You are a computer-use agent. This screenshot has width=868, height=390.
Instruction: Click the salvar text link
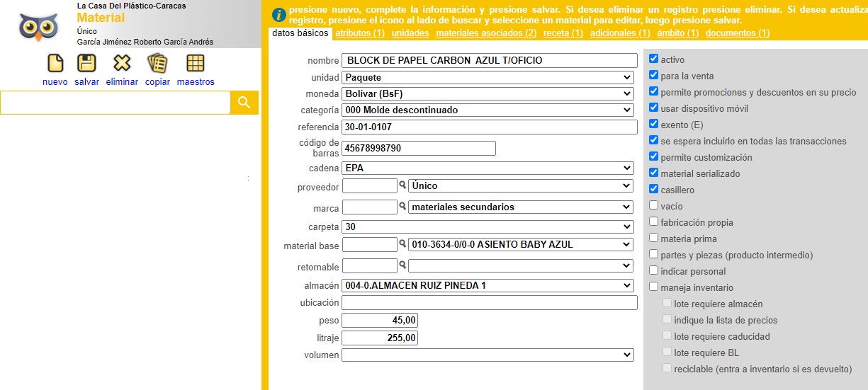(86, 82)
